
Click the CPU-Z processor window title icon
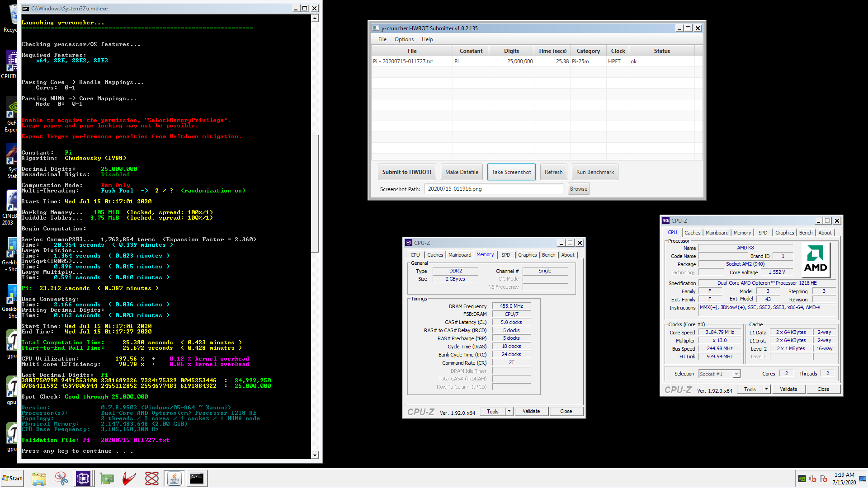[666, 221]
